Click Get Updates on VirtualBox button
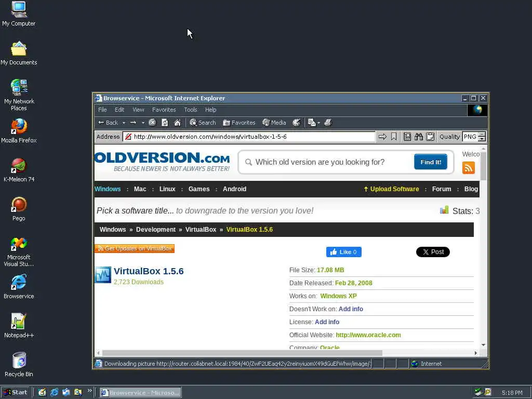Screen dimensions: 532x399 [135, 249]
